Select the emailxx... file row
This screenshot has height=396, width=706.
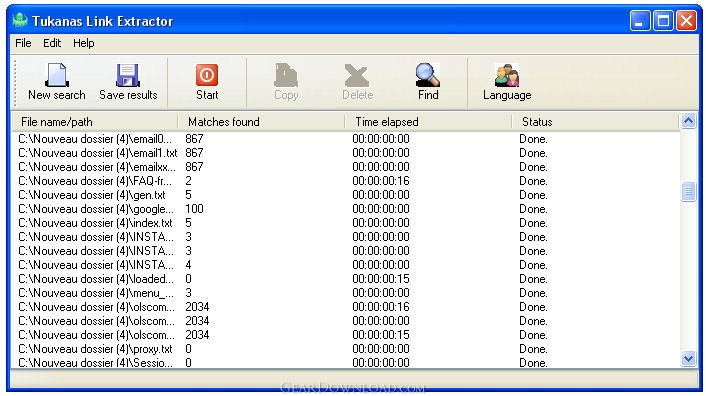(346, 167)
